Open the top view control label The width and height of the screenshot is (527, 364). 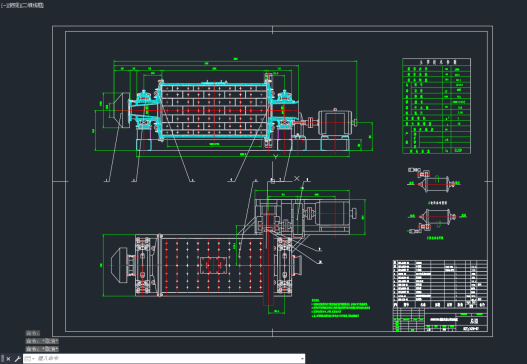coord(14,5)
